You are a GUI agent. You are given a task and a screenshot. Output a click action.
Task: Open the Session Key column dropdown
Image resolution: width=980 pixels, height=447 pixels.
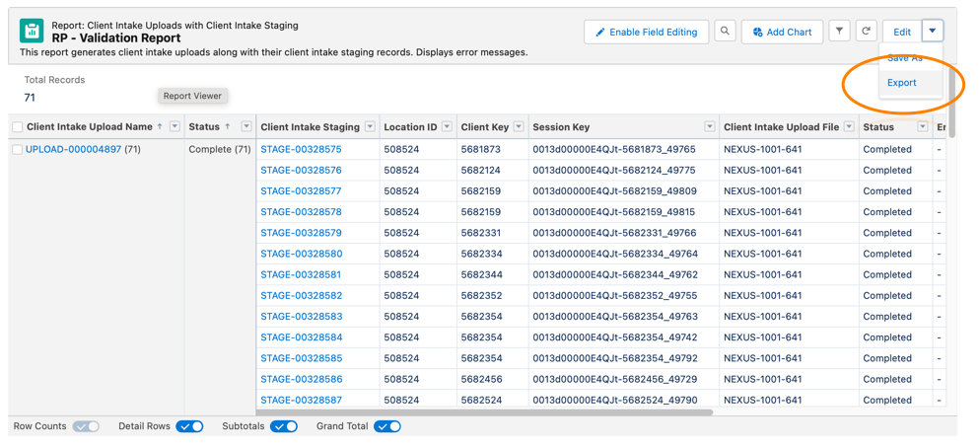(x=709, y=127)
